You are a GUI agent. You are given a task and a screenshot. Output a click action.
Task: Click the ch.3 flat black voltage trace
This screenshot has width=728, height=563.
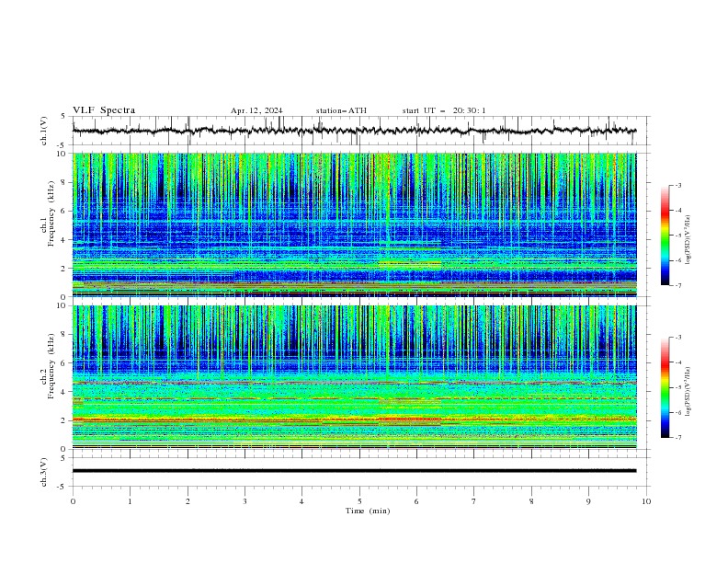[x=354, y=471]
